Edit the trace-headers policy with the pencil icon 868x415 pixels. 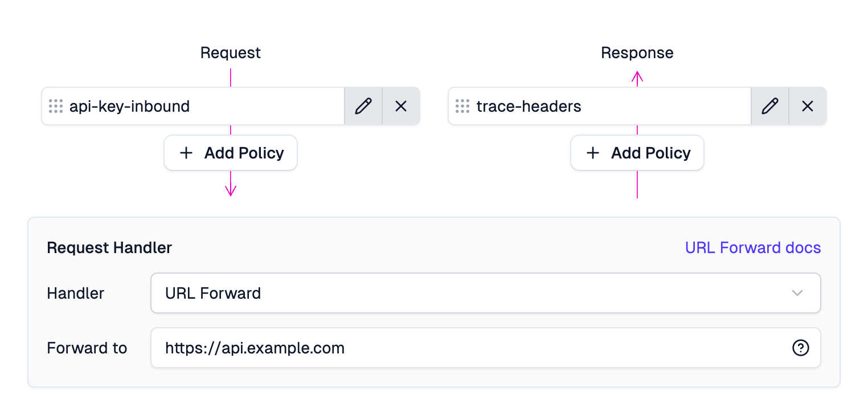770,106
